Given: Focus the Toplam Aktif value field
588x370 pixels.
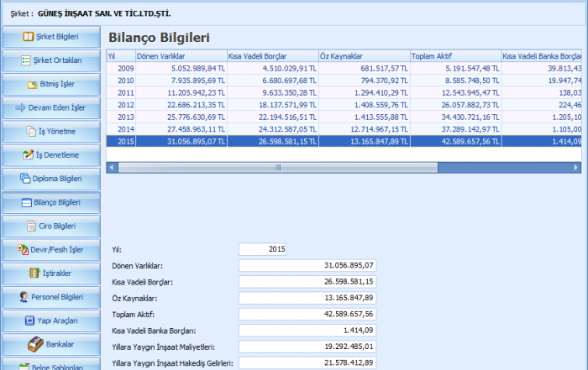Looking at the screenshot, I should coord(307,314).
